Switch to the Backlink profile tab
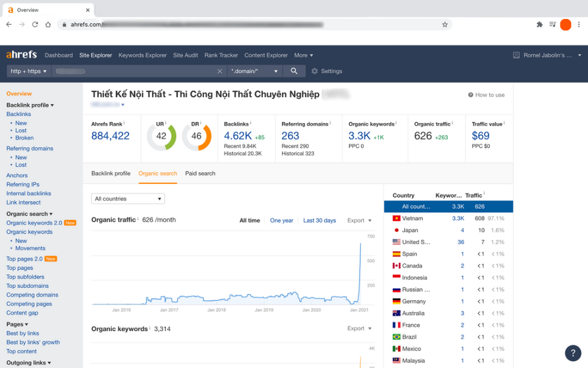The image size is (588, 368). pyautogui.click(x=111, y=173)
